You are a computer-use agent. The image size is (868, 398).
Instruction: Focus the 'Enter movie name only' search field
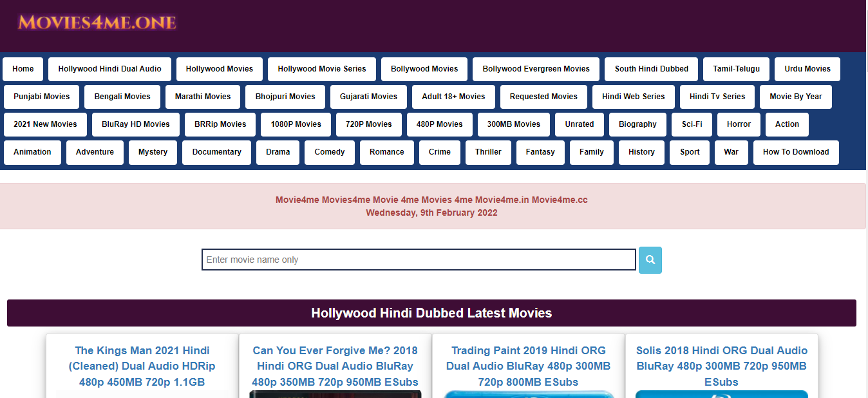[419, 260]
